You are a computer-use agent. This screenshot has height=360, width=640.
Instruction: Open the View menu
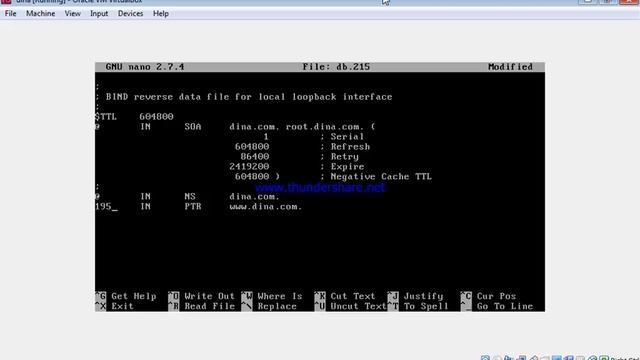tap(73, 13)
